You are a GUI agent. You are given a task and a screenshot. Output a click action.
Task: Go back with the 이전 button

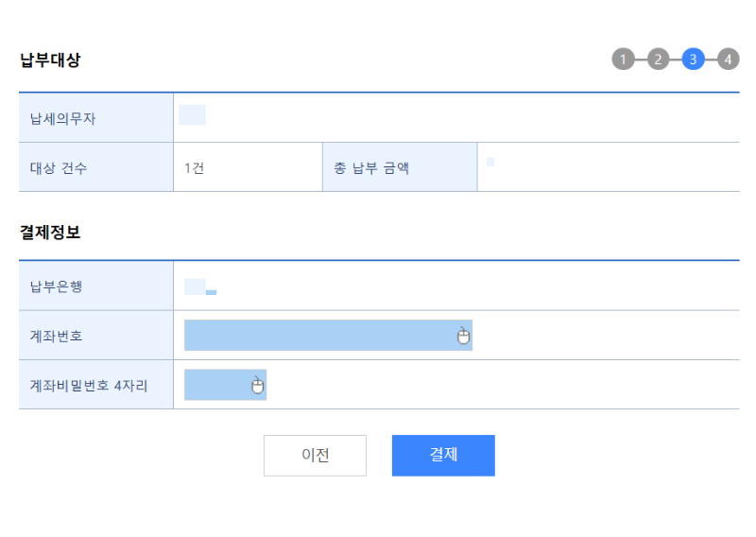tap(315, 455)
